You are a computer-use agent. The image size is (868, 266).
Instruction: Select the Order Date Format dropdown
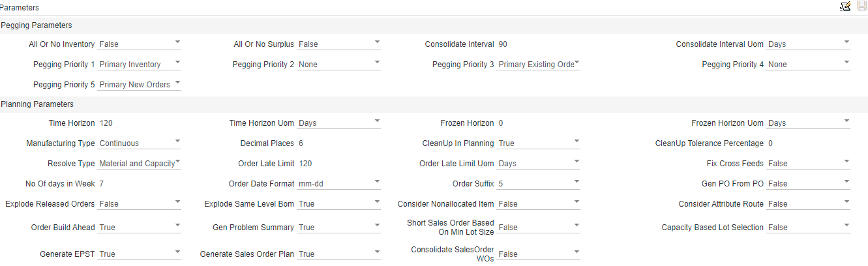[339, 184]
